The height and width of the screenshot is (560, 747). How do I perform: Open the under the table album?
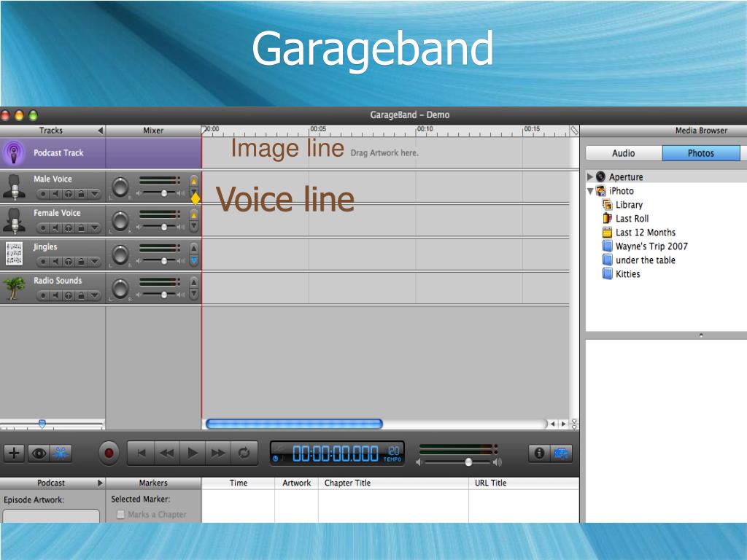(x=639, y=260)
